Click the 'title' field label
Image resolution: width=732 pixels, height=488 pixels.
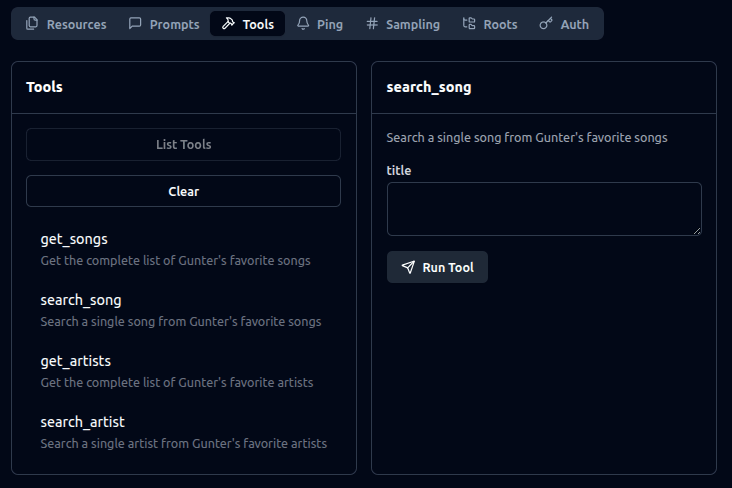[x=399, y=170]
